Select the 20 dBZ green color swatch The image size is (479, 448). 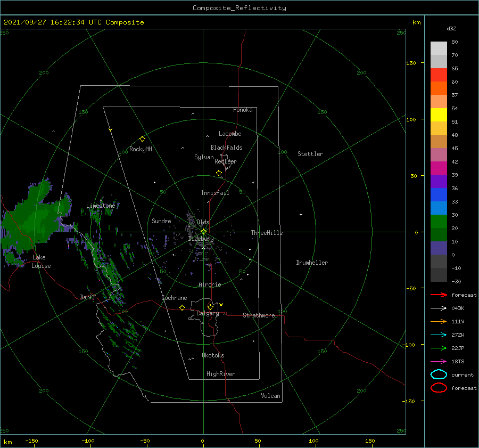439,222
